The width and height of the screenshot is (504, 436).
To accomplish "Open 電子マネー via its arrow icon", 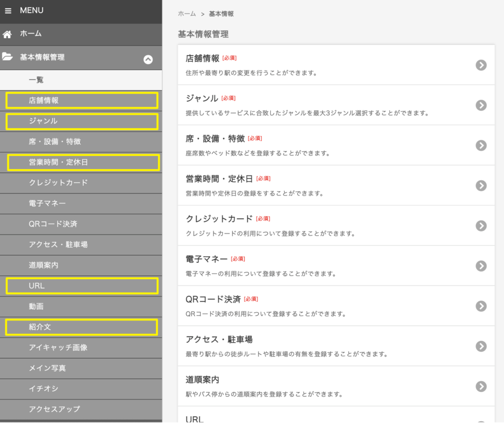I will click(481, 266).
